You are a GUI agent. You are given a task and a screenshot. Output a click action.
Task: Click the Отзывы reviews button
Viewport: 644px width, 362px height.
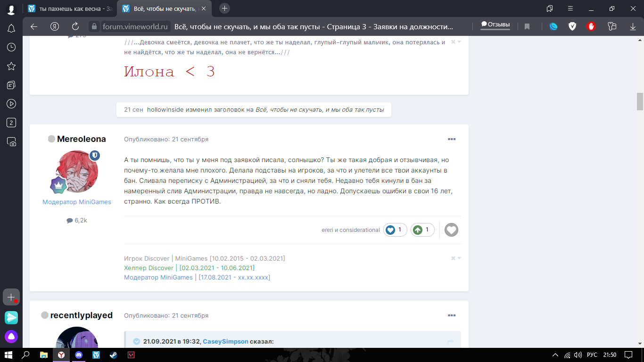495,25
